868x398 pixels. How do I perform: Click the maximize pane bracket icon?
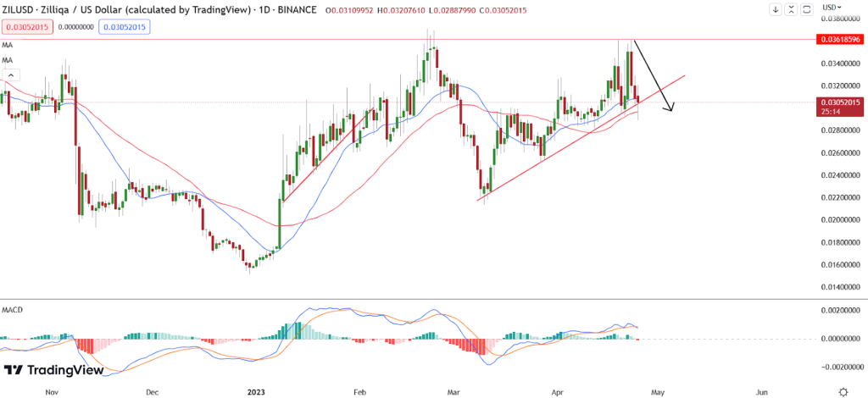tap(807, 9)
